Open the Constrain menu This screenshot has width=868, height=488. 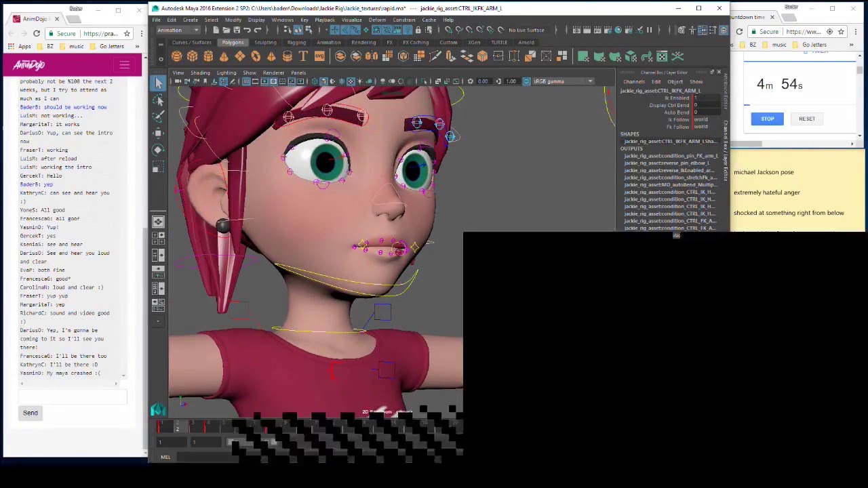pyautogui.click(x=404, y=20)
